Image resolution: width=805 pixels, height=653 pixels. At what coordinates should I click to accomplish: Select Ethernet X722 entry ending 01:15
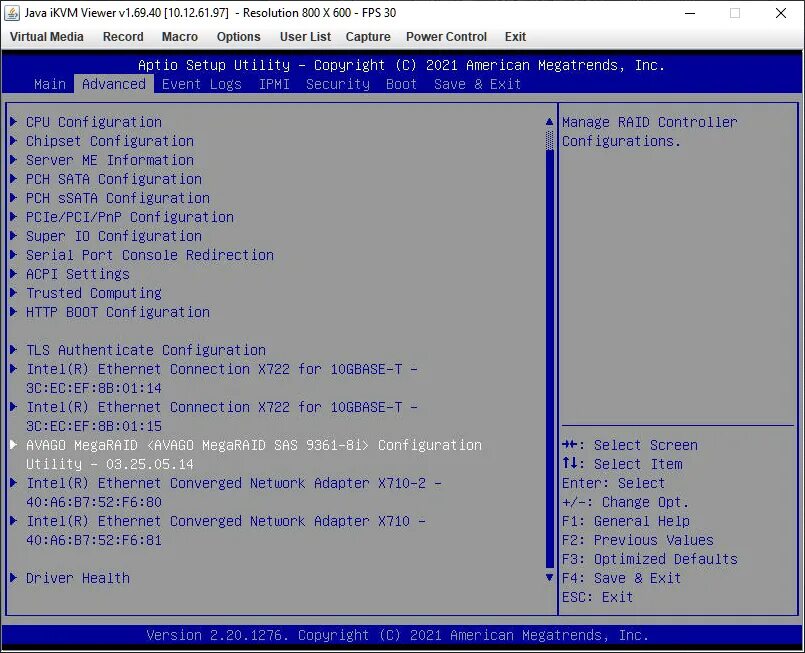click(x=222, y=416)
